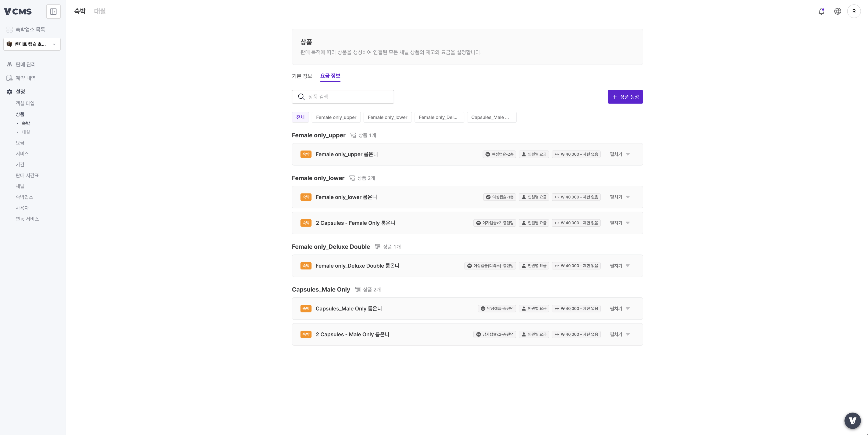The height and width of the screenshot is (435, 868).
Task: Click the 상품 검색 search field
Action: coord(343,97)
